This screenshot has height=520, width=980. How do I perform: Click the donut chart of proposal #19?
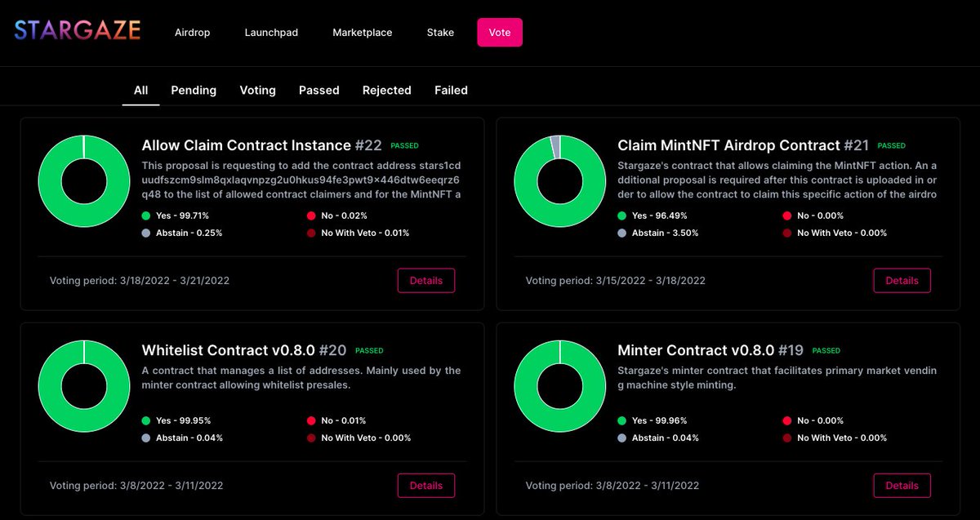(560, 386)
